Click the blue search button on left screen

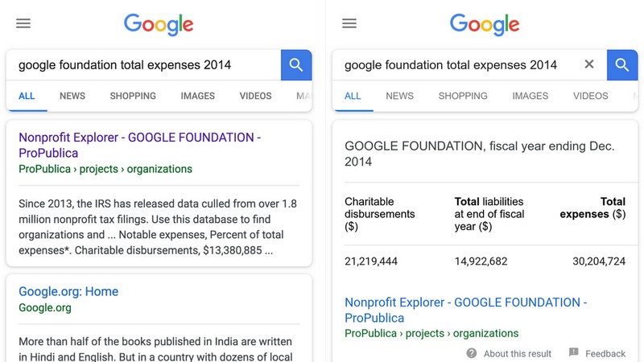(296, 65)
